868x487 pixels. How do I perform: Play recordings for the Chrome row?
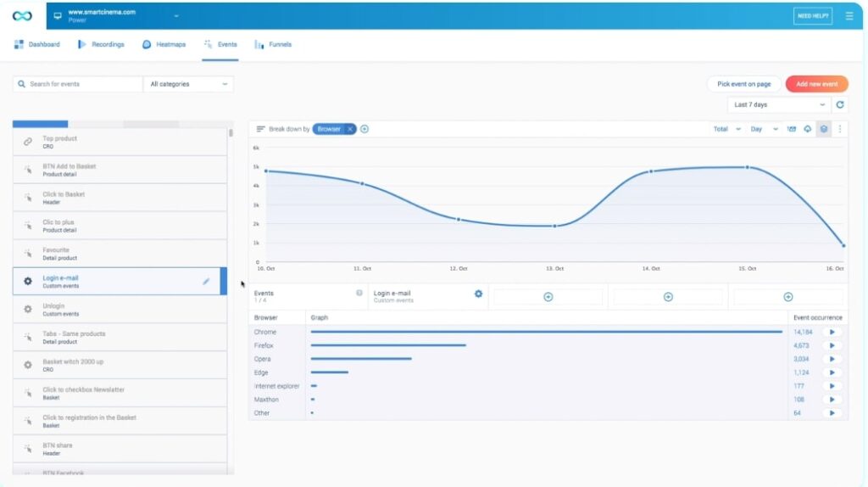(832, 332)
